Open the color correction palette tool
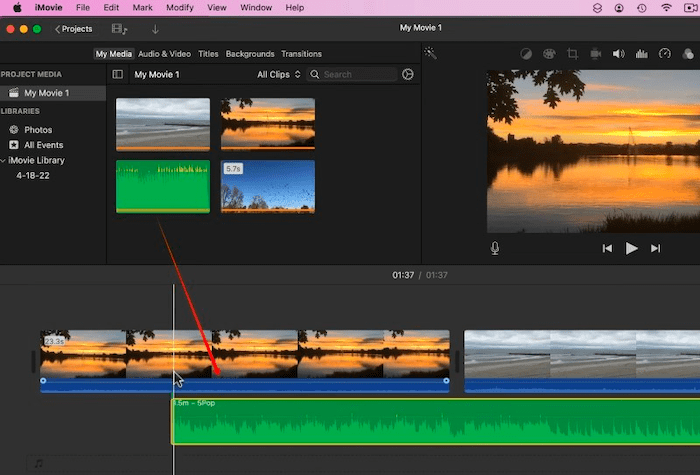This screenshot has width=700, height=475. (549, 54)
